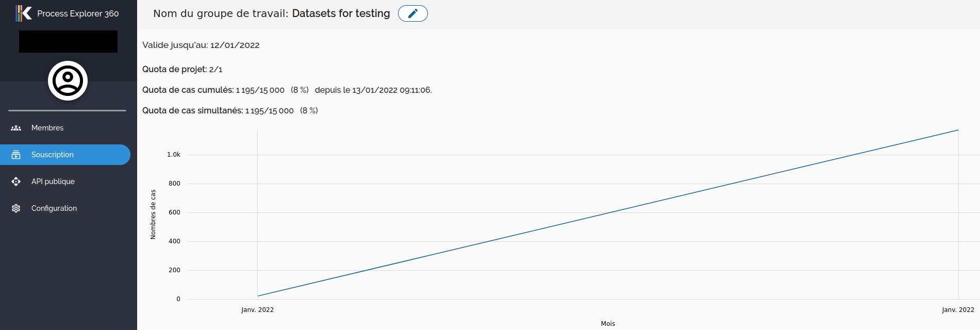Click the Mois x-axis title

tap(608, 324)
